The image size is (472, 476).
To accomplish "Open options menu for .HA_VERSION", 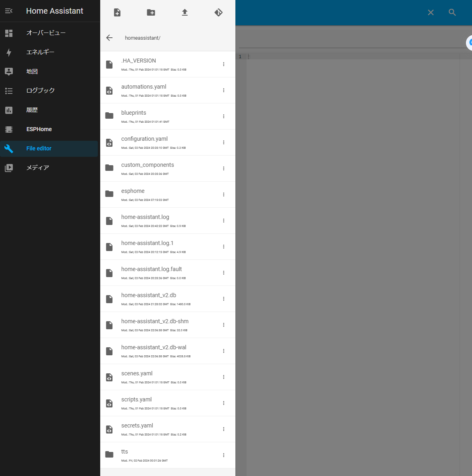I will click(x=224, y=64).
